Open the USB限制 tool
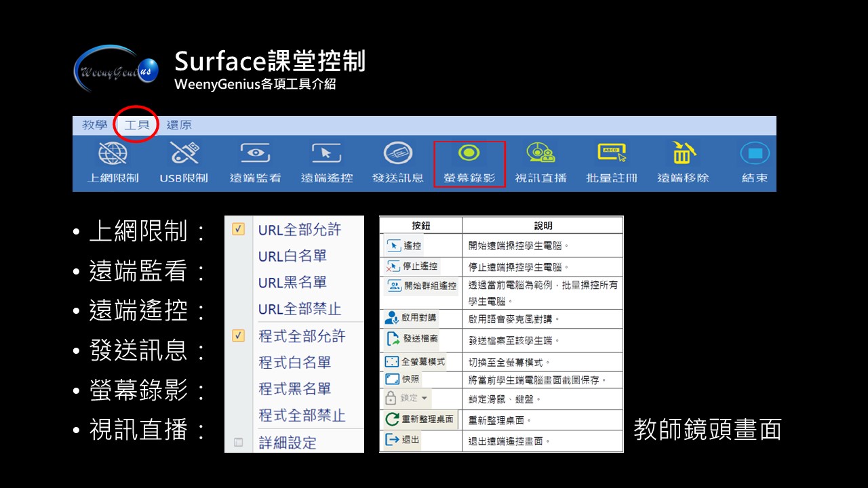868x488 pixels. pos(184,163)
